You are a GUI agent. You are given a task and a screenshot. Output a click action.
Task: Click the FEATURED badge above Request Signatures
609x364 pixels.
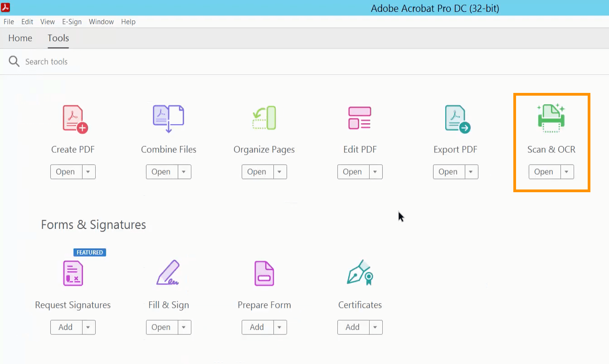click(x=90, y=252)
